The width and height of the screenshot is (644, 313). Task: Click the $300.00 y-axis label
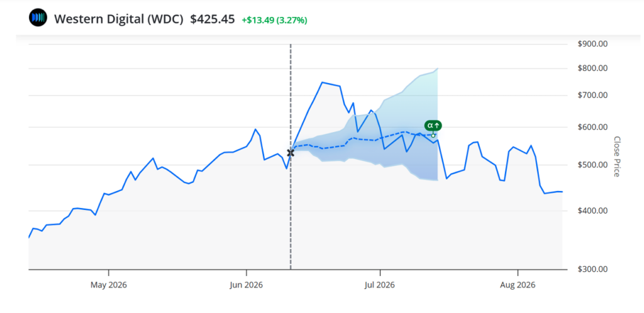592,269
